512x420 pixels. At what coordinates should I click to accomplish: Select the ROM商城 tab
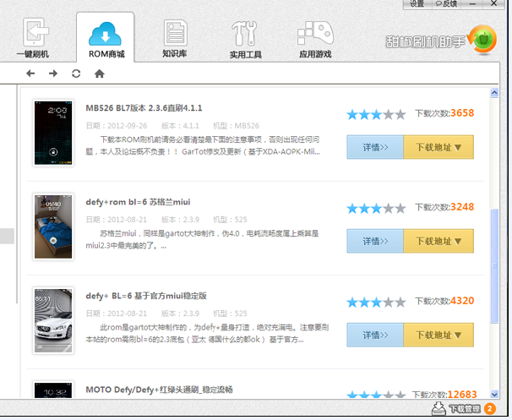(106, 38)
